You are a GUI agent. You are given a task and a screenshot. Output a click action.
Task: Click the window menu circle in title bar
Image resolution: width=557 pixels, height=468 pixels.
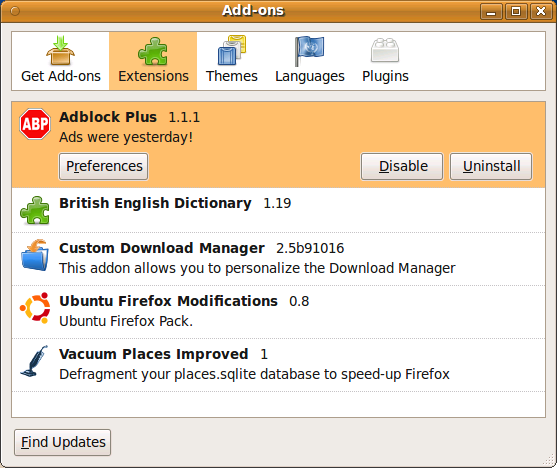tap(15, 11)
